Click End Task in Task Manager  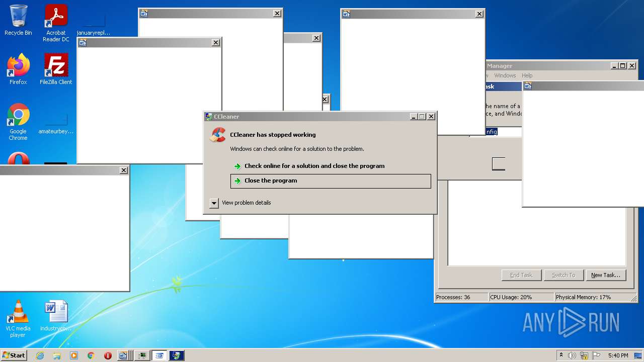coord(521,275)
